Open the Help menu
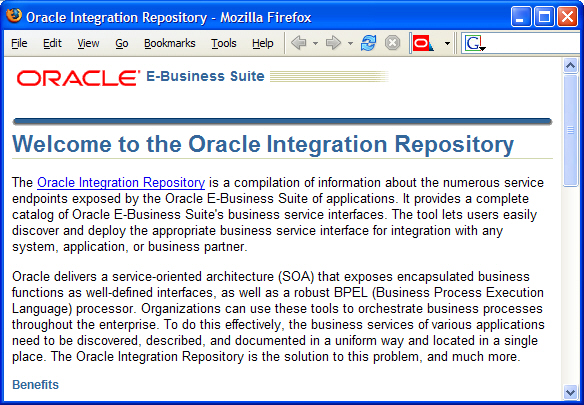Screen dimensions: 584x405 pos(263,43)
